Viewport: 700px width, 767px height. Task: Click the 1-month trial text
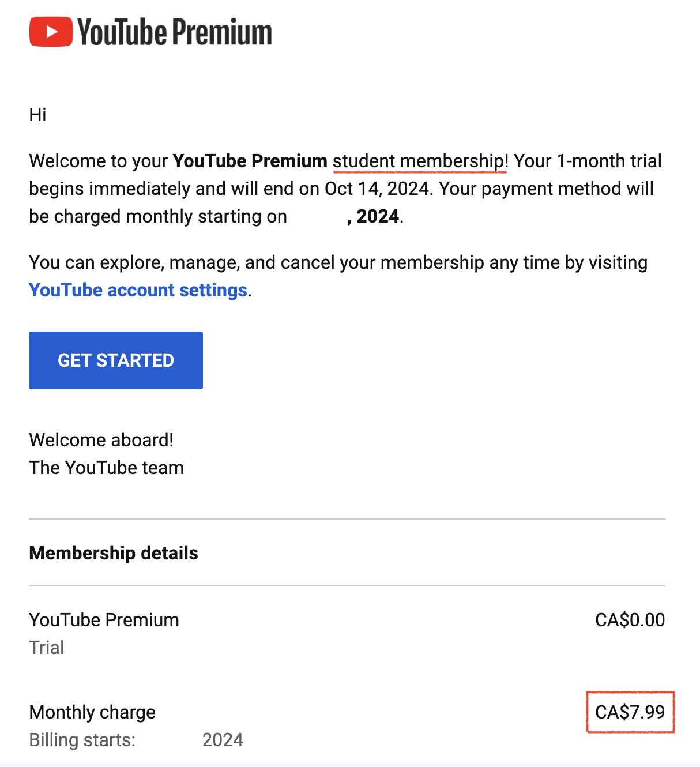(609, 161)
